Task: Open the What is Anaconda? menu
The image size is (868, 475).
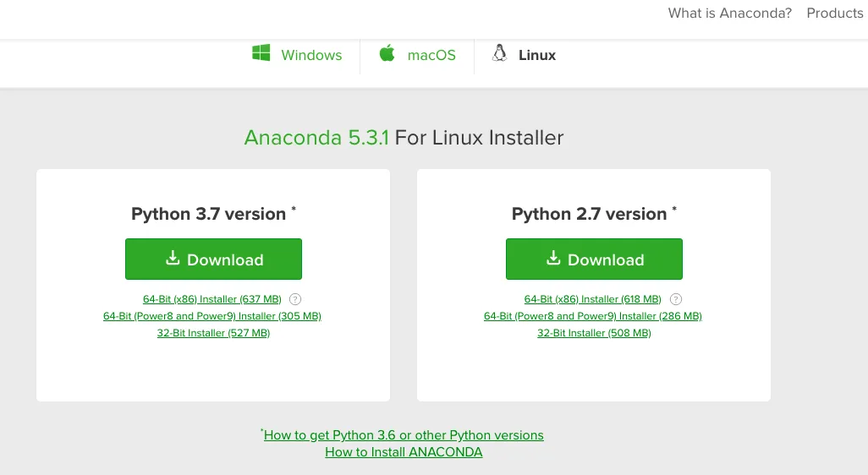Action: pyautogui.click(x=729, y=13)
